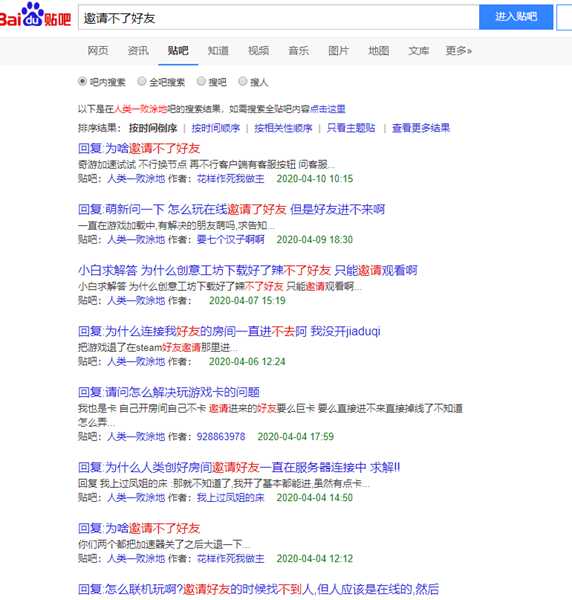The image size is (572, 600).
Task: Open the 资讯 tab
Action: point(138,51)
